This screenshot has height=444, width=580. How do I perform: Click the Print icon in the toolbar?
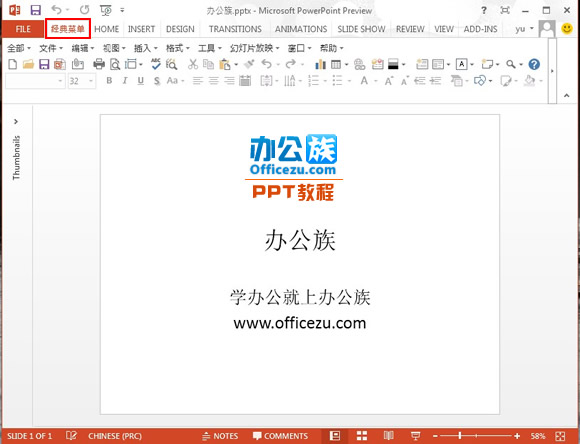[99, 64]
